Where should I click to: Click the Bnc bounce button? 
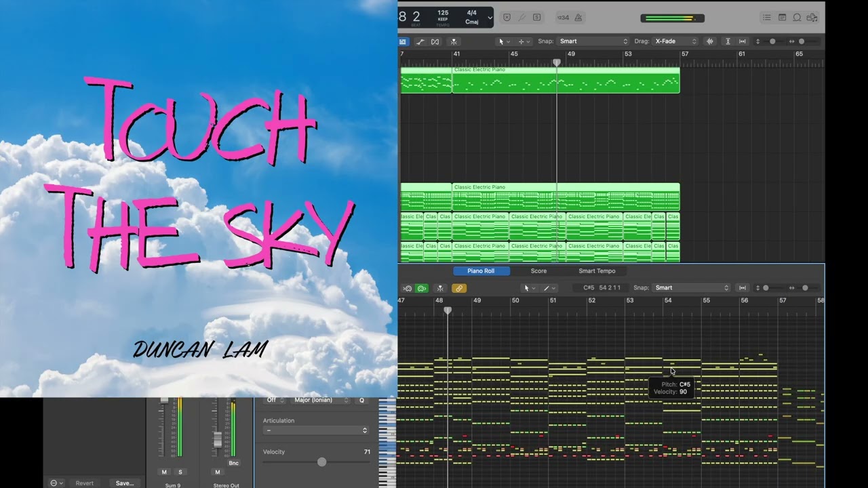click(x=234, y=464)
